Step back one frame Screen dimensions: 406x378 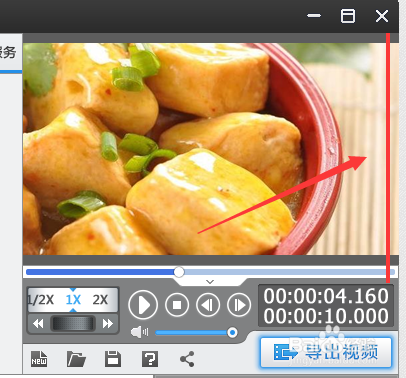point(208,305)
